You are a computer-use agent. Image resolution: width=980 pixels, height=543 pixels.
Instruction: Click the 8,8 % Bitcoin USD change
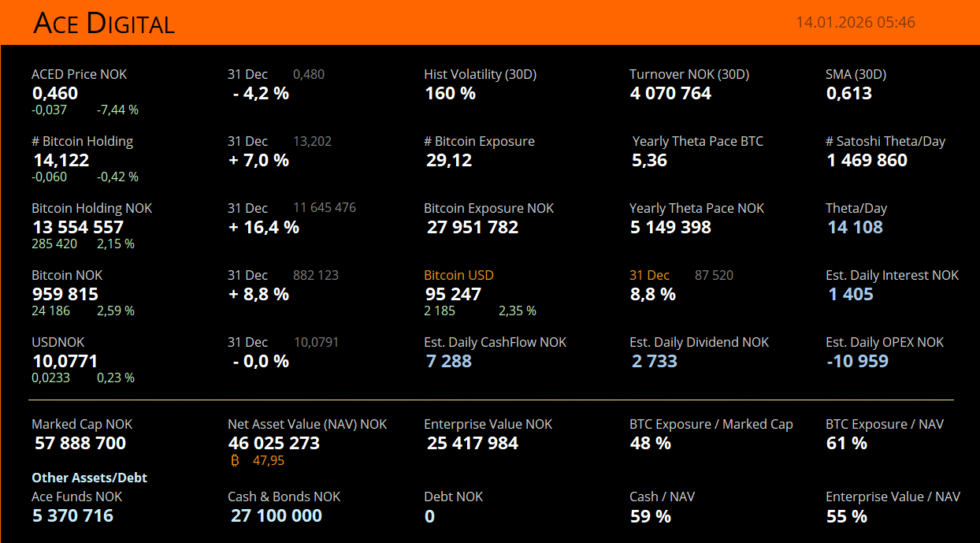pos(653,294)
